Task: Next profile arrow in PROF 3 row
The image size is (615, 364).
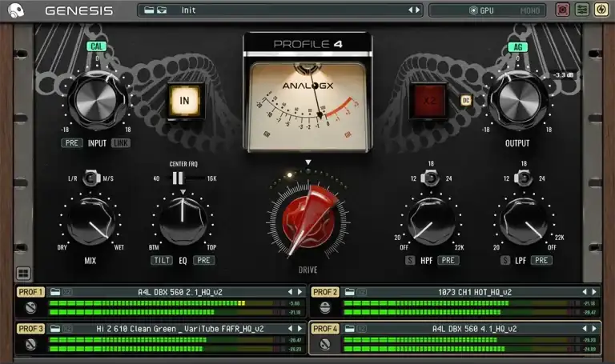Action: (x=300, y=328)
